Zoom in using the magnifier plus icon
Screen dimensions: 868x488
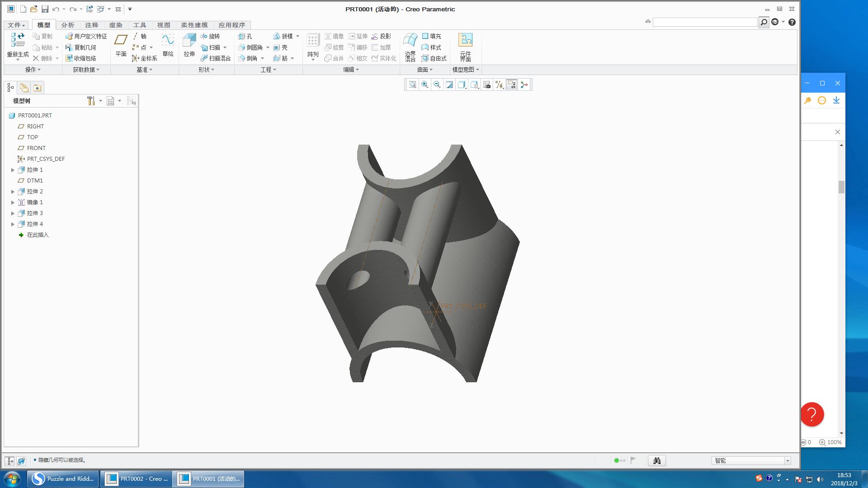tap(425, 84)
